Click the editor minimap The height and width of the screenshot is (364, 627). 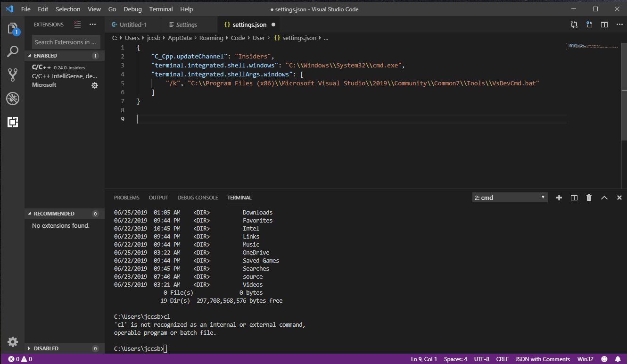[x=593, y=46]
